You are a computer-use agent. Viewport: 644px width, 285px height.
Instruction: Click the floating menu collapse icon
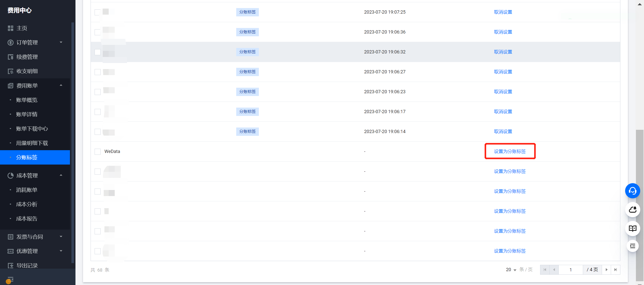632,246
